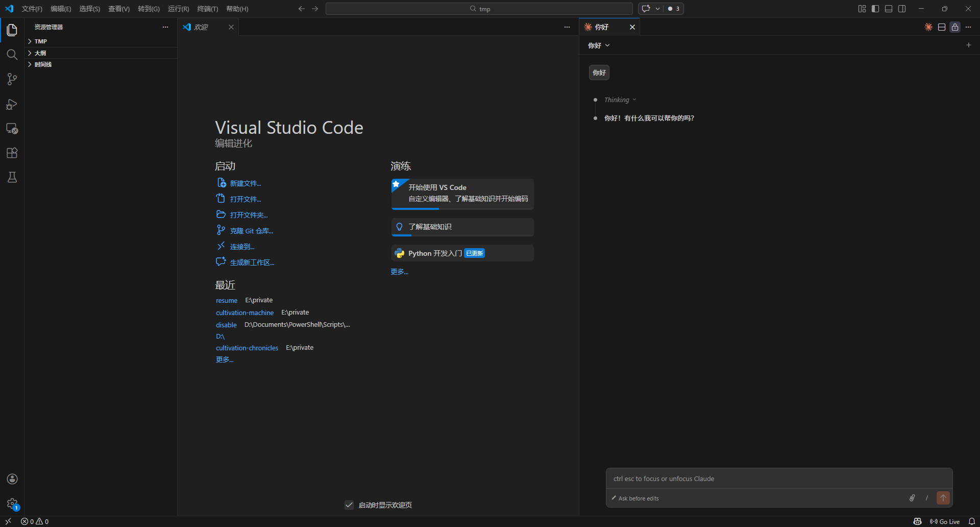Toggle the bottom panel
980x527 pixels.
(889, 9)
